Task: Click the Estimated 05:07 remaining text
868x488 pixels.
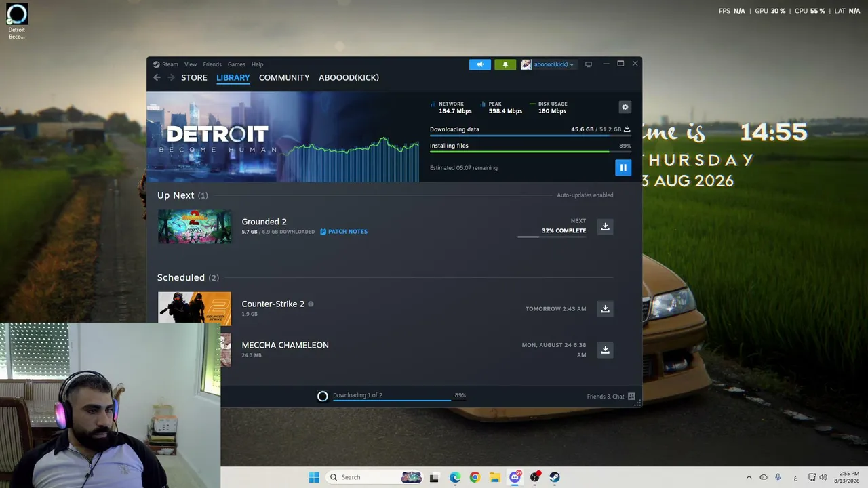Action: (464, 168)
